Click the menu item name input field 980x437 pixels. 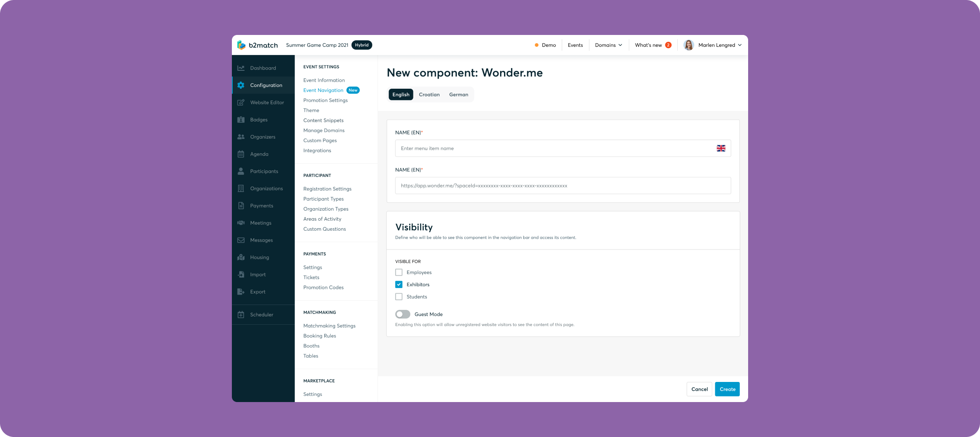pos(563,149)
